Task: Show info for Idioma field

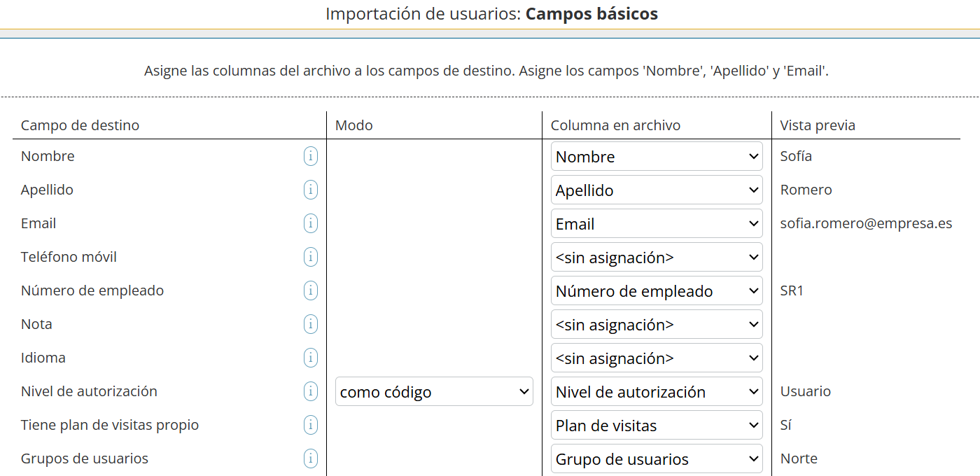Action: [x=310, y=358]
